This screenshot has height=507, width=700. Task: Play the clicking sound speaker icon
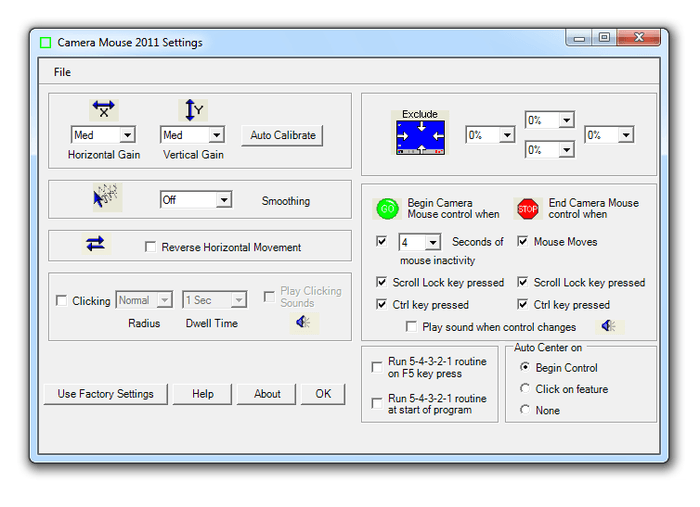[300, 322]
